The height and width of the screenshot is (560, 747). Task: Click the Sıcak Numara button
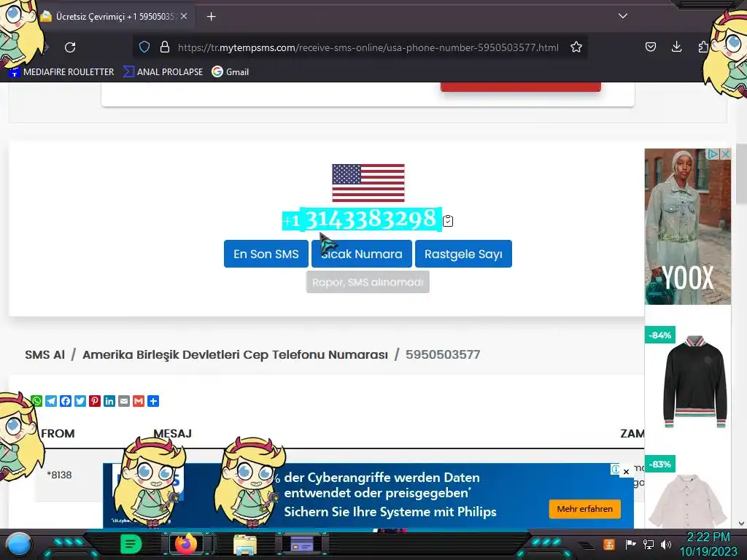(x=362, y=254)
